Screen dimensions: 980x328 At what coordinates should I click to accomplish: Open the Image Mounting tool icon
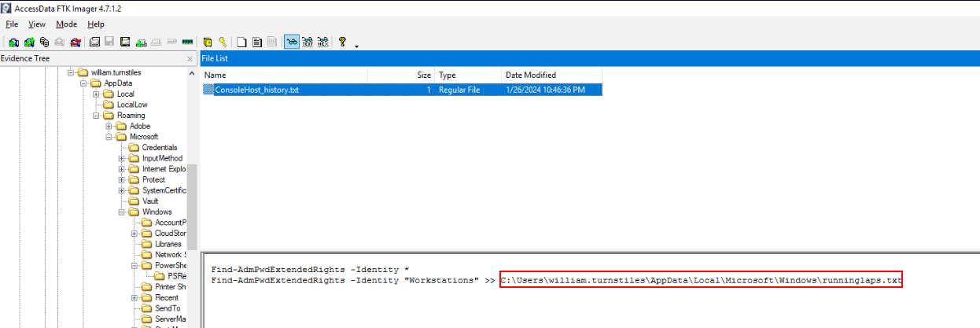tap(45, 42)
